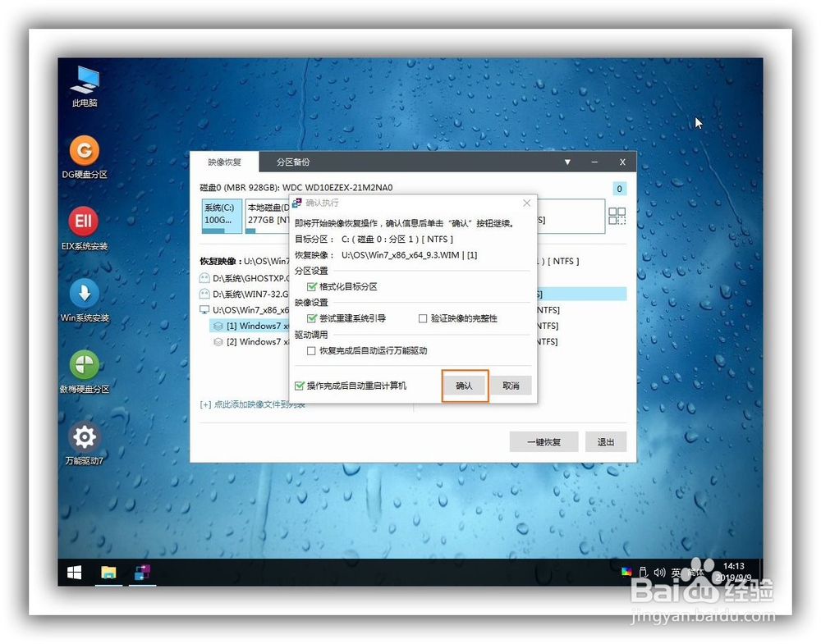Launch 万能驱动7 gear icon

coord(85,443)
